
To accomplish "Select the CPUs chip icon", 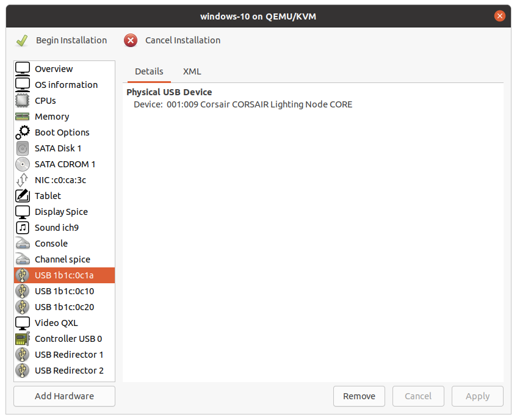I will tap(23, 101).
